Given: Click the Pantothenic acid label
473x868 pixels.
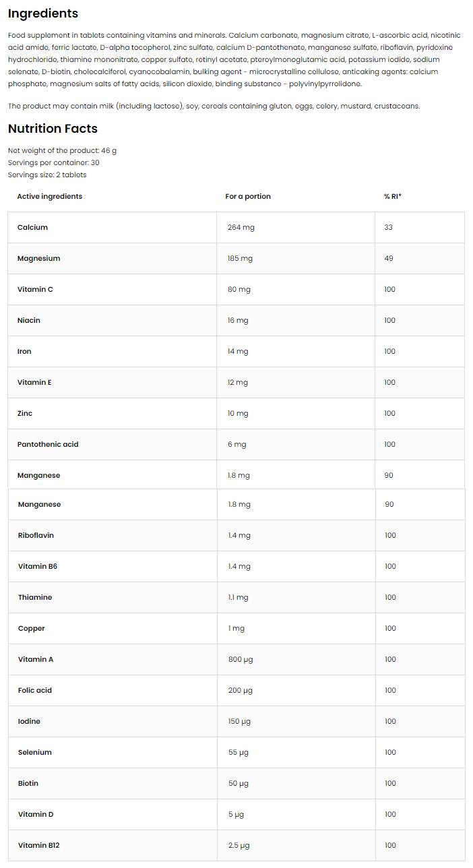Looking at the screenshot, I should (48, 445).
